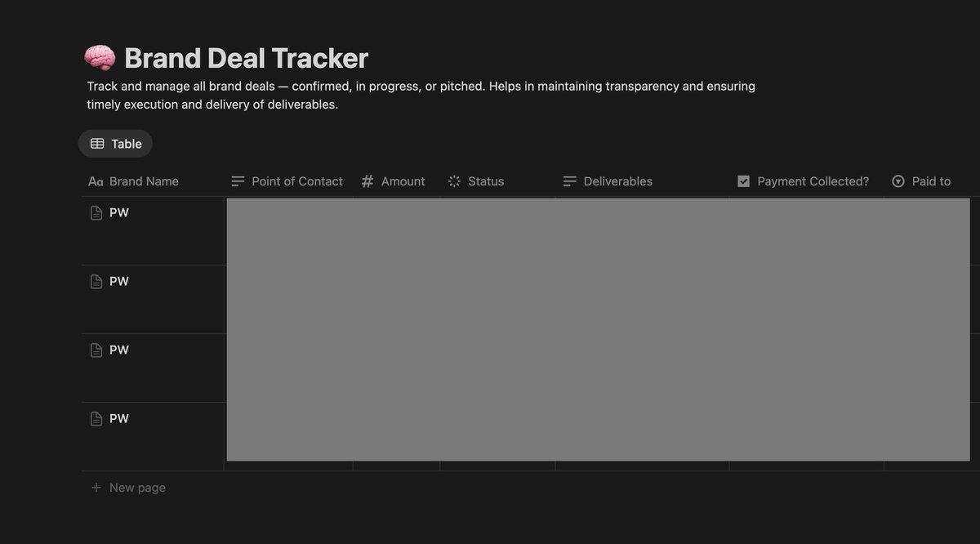
Task: Select the Brand Name column header
Action: click(133, 181)
